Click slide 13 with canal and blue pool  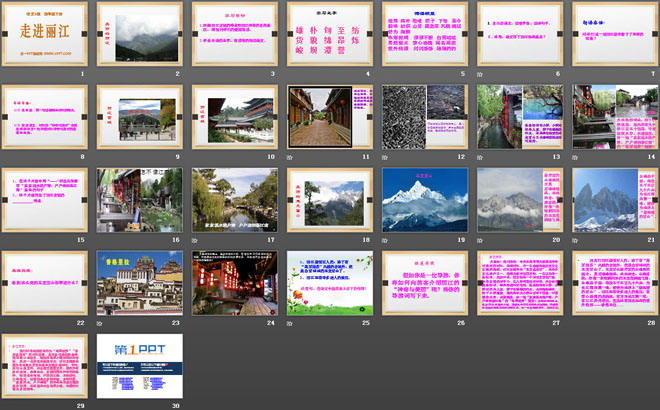[x=517, y=117]
